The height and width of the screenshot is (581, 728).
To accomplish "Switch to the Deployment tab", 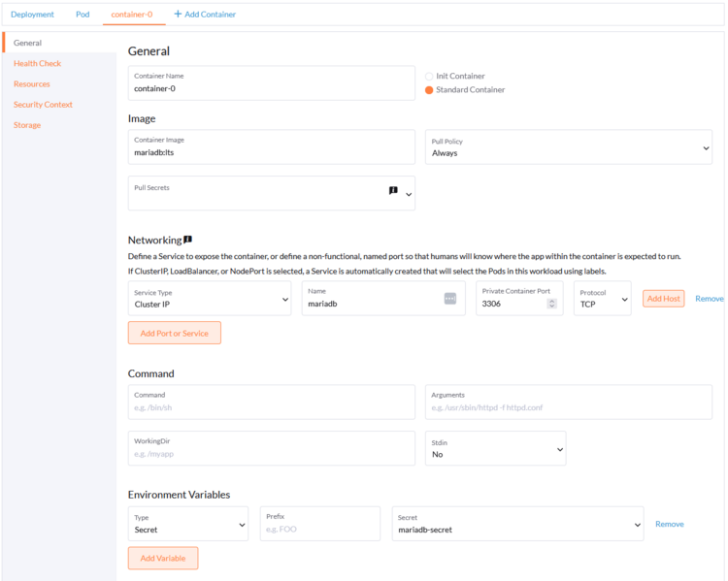I will coord(33,15).
